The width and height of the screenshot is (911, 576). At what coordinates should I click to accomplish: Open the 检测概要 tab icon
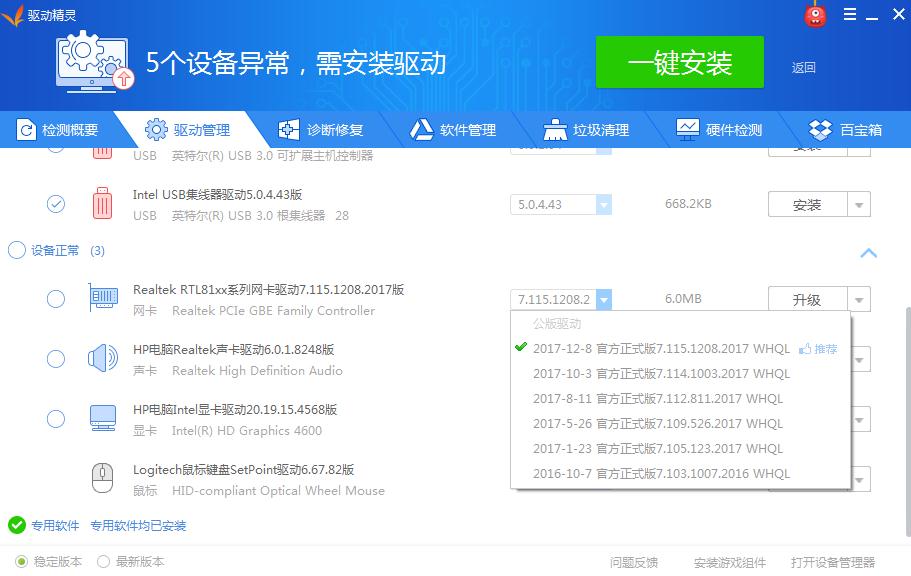point(28,129)
